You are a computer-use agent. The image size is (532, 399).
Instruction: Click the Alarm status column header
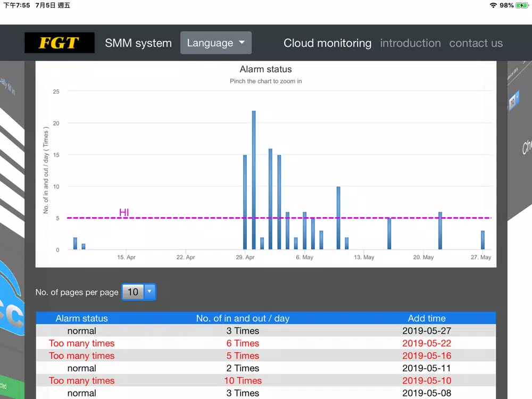click(81, 318)
